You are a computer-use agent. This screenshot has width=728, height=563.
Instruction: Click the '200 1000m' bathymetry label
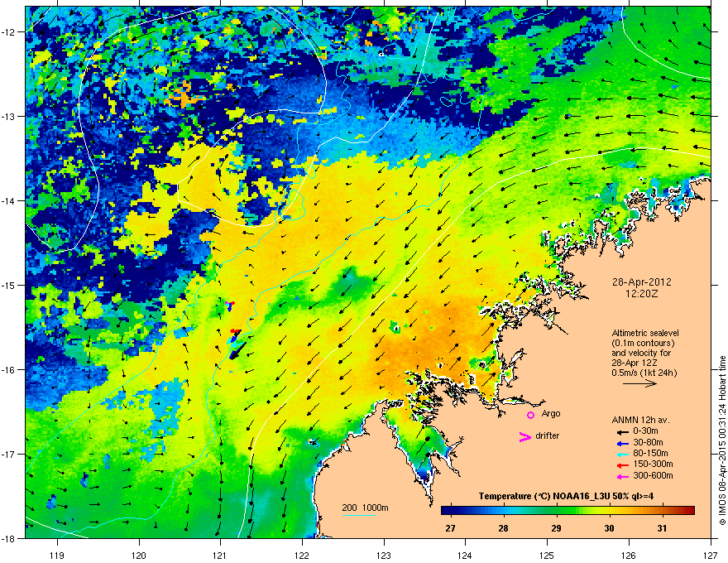[x=365, y=508]
